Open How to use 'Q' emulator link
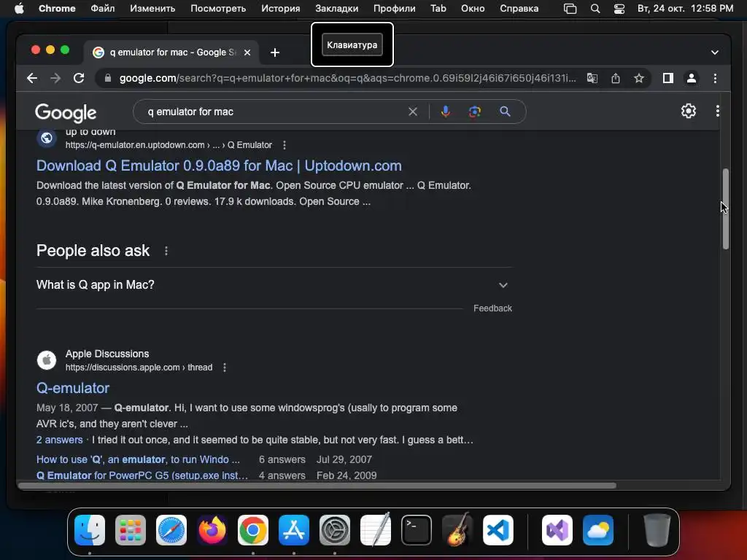The width and height of the screenshot is (747, 560). point(138,459)
